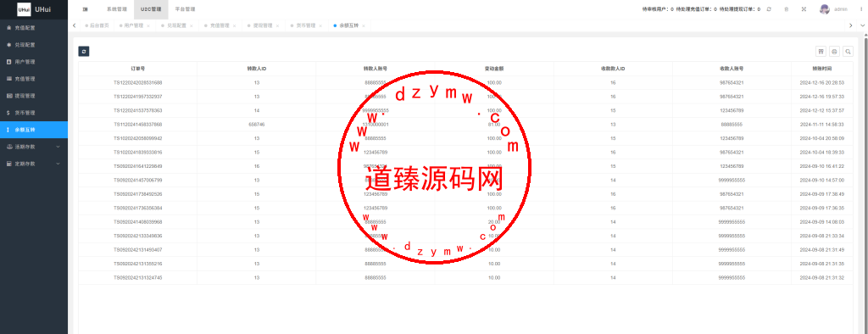Expand the 活期存款 sidebar submenu

click(x=34, y=147)
